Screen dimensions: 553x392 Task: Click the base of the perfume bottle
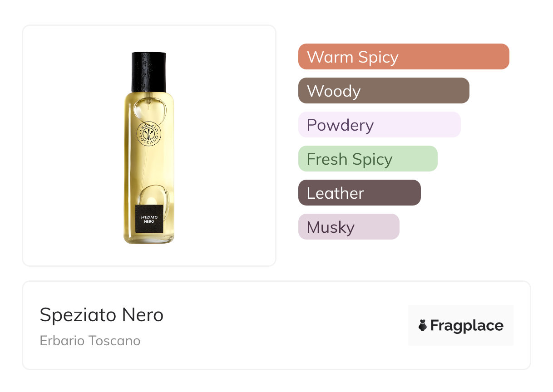(149, 240)
